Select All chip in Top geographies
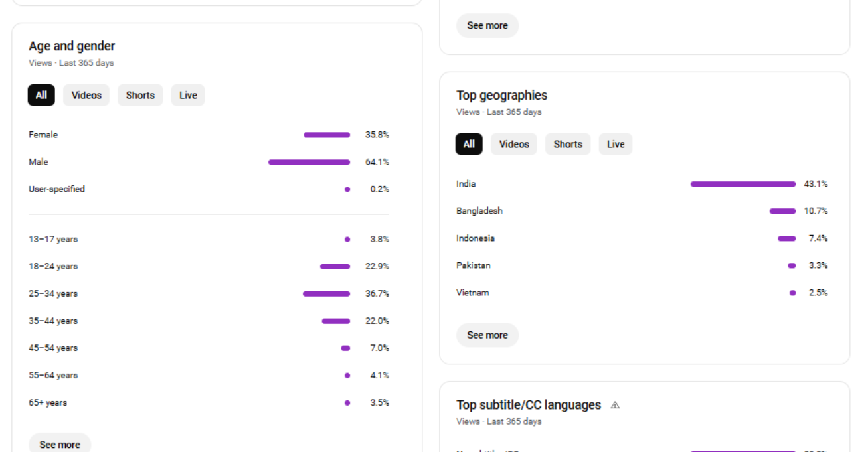 [x=469, y=144]
